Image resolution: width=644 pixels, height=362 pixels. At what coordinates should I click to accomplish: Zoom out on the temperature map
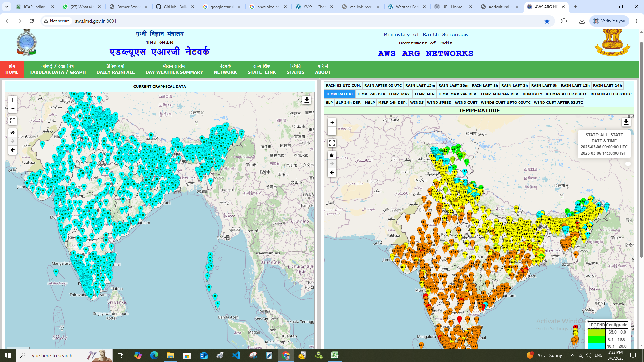point(332,131)
